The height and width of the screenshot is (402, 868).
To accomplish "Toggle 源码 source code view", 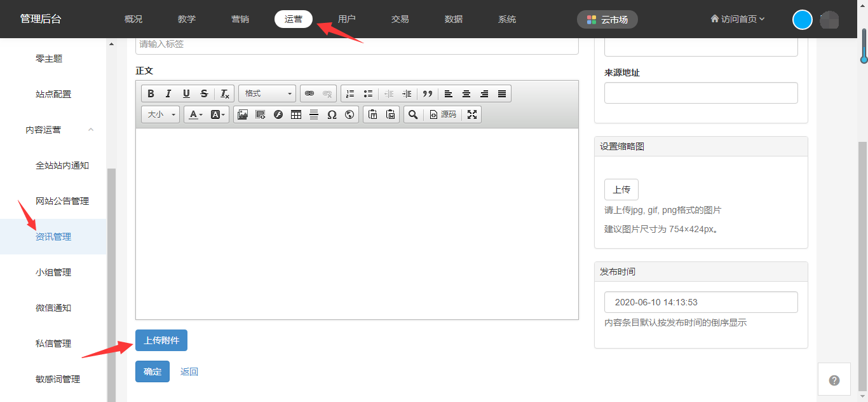I will (x=443, y=114).
